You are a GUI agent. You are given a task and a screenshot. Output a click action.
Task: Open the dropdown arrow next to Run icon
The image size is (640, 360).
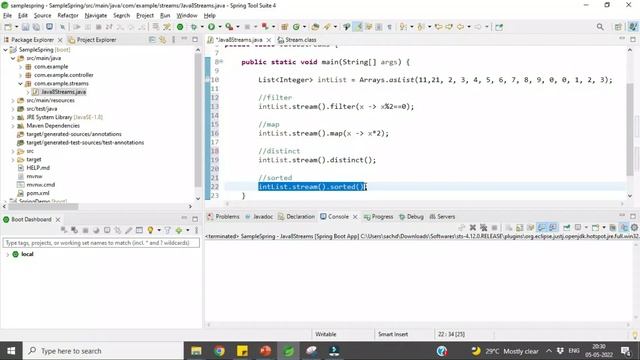pyautogui.click(x=219, y=27)
